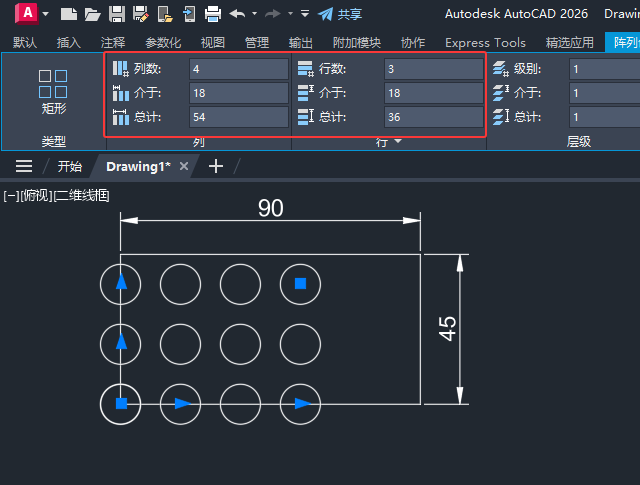Click the 行数 row count icon
Image resolution: width=640 pixels, height=485 pixels.
[x=306, y=69]
